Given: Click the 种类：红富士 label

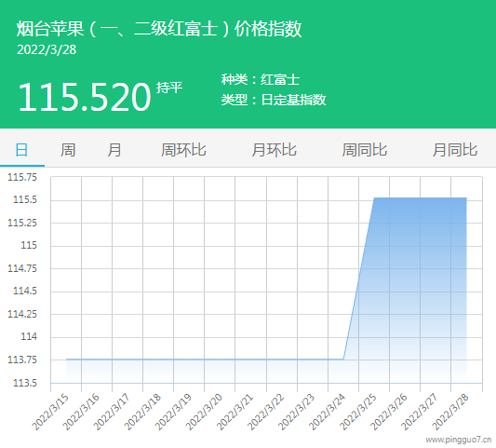Looking at the screenshot, I should (261, 79).
